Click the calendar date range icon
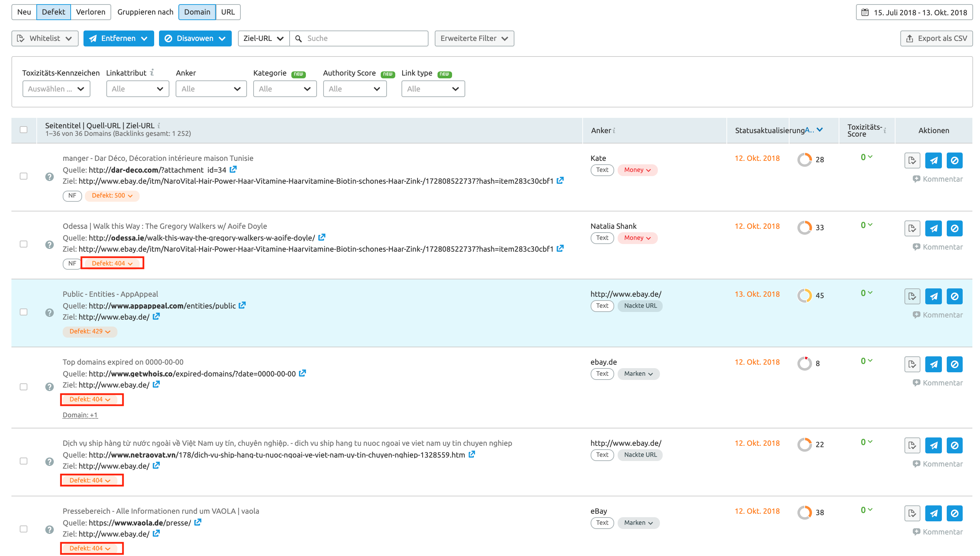This screenshot has width=980, height=556. [x=865, y=12]
